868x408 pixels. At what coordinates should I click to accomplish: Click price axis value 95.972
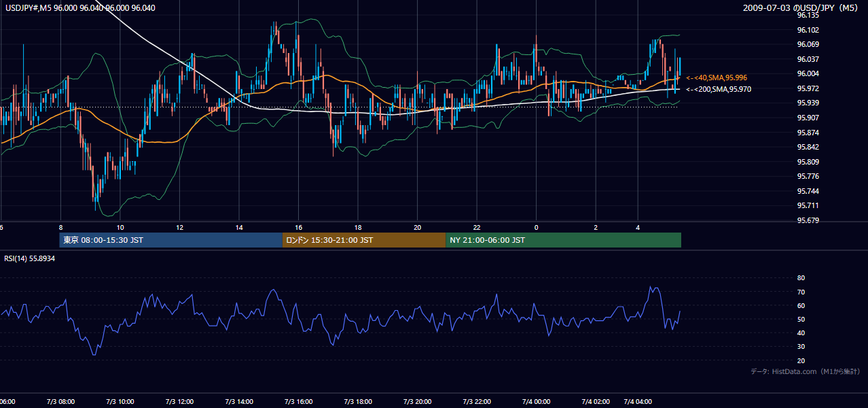(807, 88)
